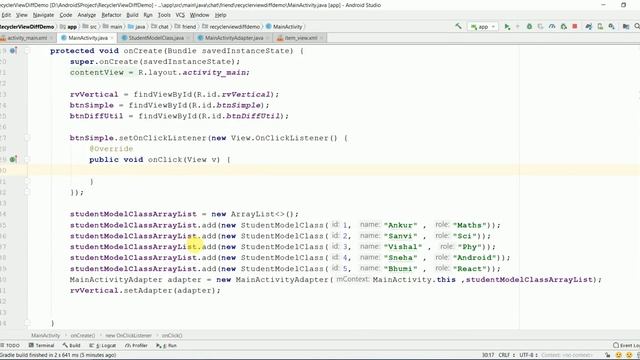The image size is (640, 360).
Task: Open the Logcat tool window
Action: click(103, 345)
